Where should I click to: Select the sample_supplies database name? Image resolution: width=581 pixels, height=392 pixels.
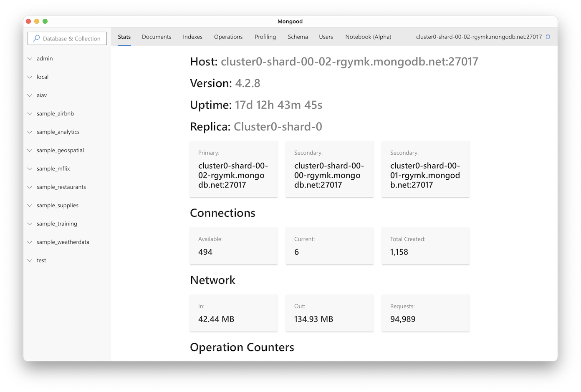coord(58,205)
